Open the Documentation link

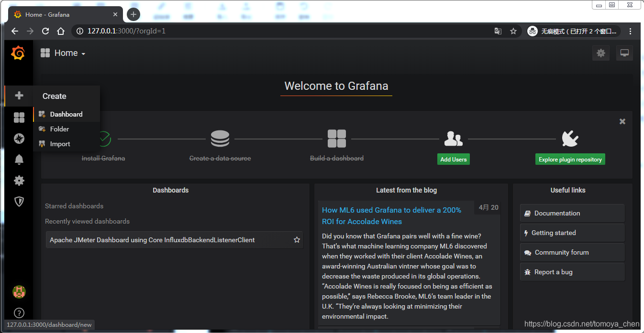(572, 213)
